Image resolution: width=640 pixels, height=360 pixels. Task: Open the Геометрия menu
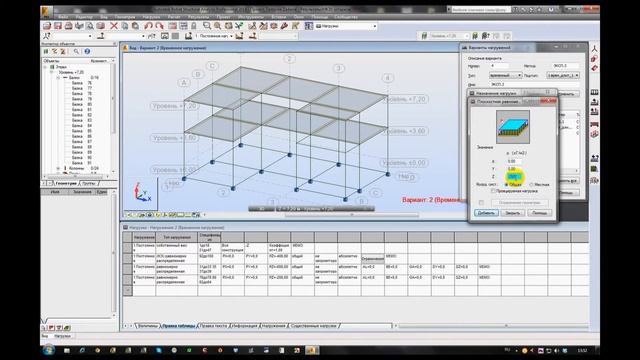[125, 17]
